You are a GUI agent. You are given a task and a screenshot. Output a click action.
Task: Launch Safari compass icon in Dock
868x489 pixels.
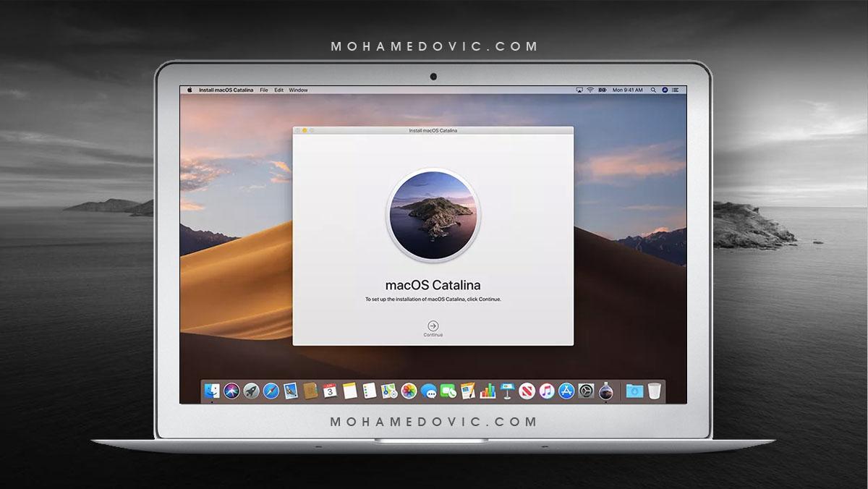coord(271,391)
